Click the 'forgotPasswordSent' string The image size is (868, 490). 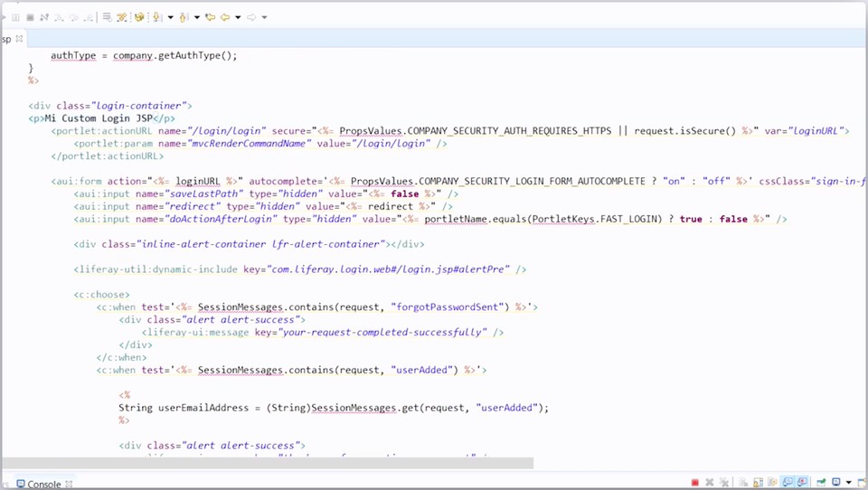pos(449,307)
